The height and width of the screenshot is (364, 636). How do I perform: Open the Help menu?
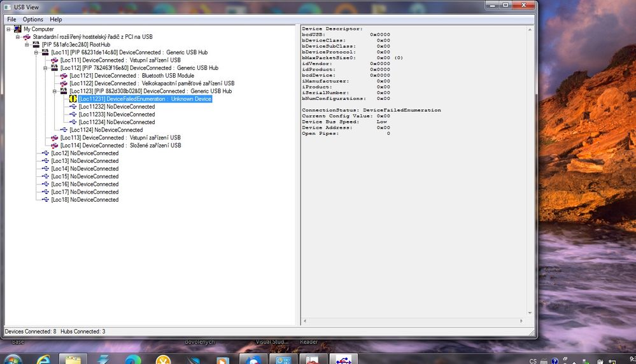click(x=56, y=20)
